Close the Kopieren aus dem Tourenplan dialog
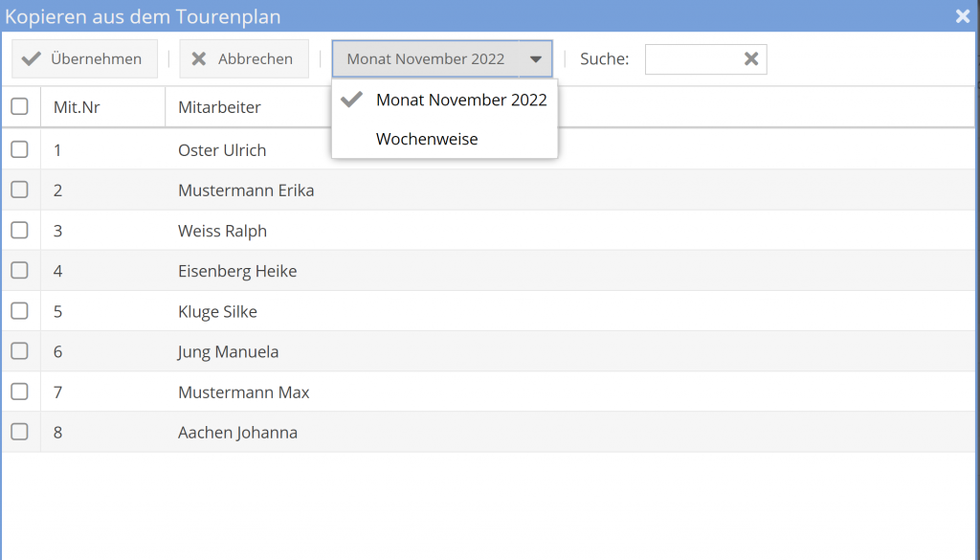Viewport: 980px width, 560px height. tap(962, 15)
